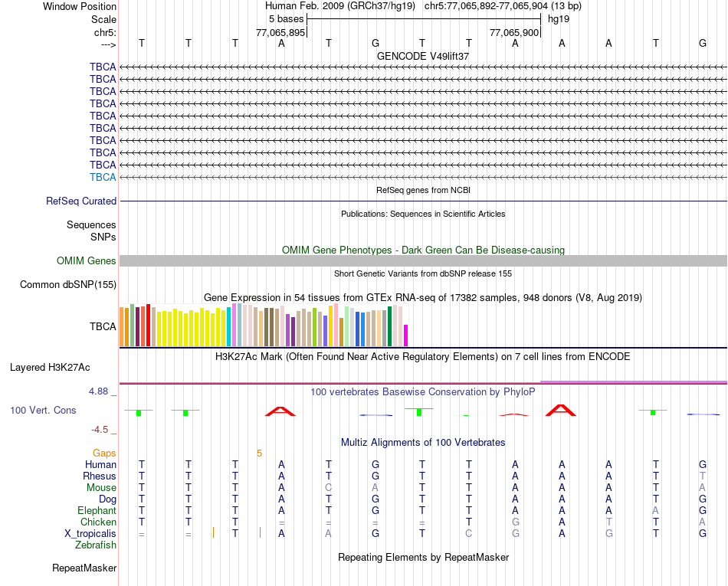
Task: Click the "4.88" PhyloP upper scale value
Action: pos(98,391)
